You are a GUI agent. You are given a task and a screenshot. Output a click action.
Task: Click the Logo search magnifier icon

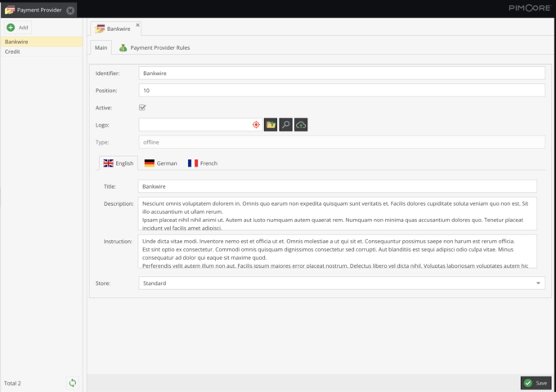click(286, 125)
